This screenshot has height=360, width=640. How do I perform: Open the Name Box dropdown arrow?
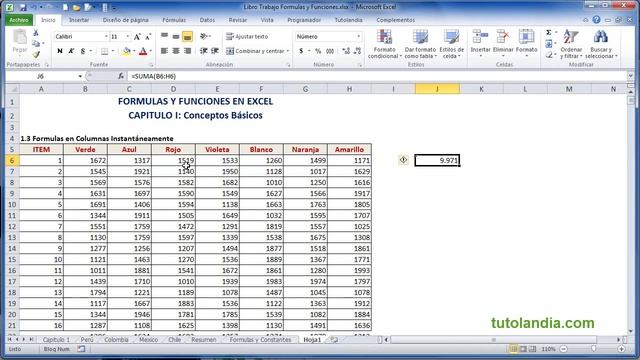pos(80,76)
